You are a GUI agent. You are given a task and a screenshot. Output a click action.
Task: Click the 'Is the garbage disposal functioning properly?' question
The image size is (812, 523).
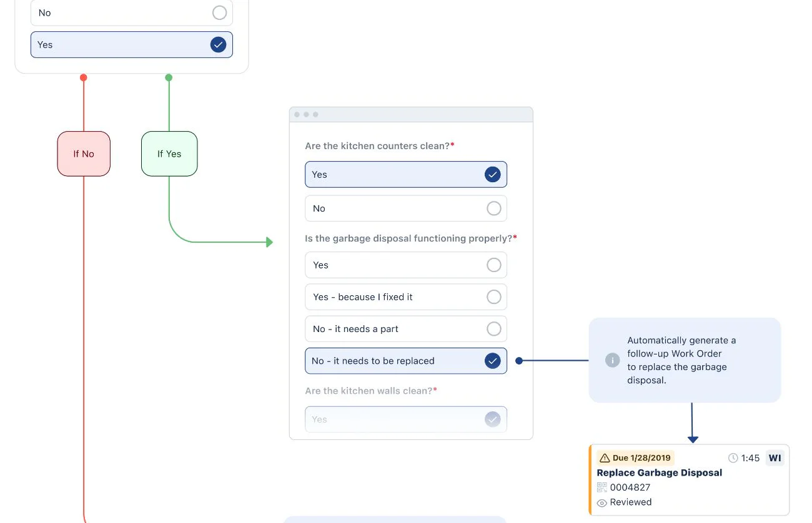411,238
